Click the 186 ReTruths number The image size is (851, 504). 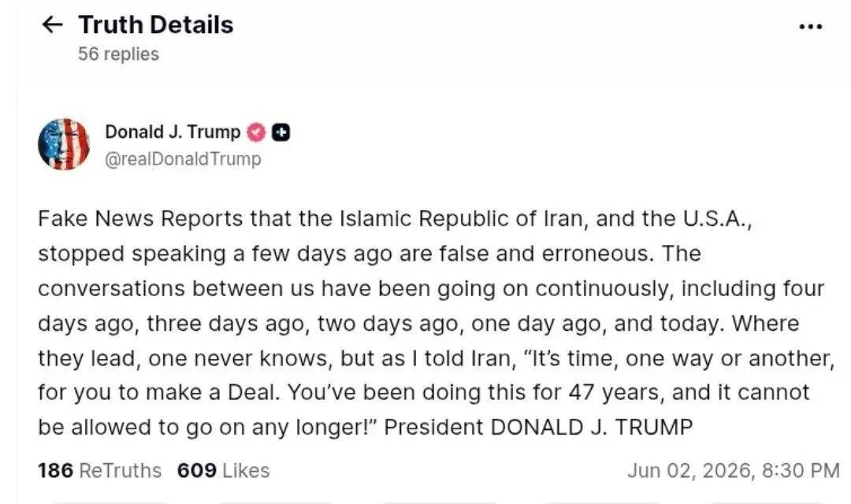(x=55, y=470)
